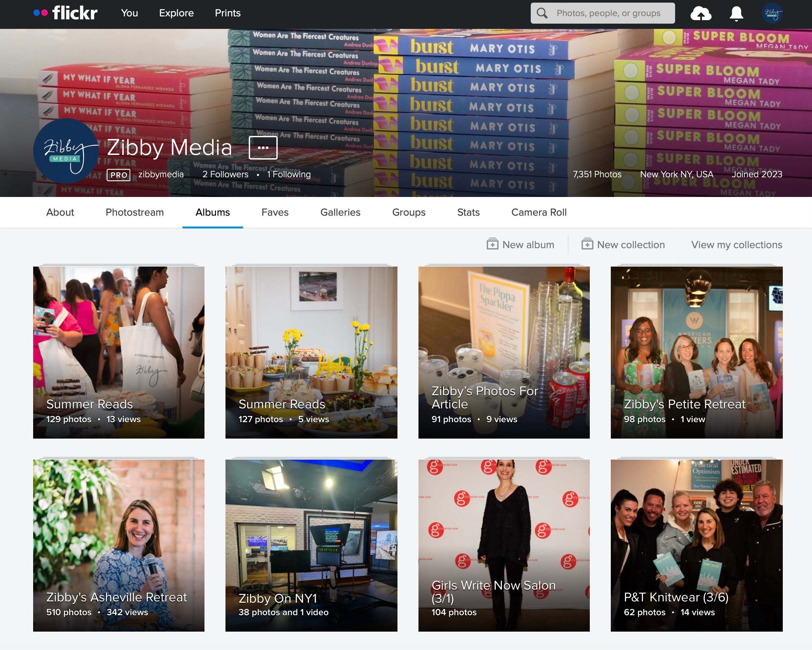Open Girls Write Now Salon (3/1) album
Screen dimensions: 812x650
click(504, 545)
